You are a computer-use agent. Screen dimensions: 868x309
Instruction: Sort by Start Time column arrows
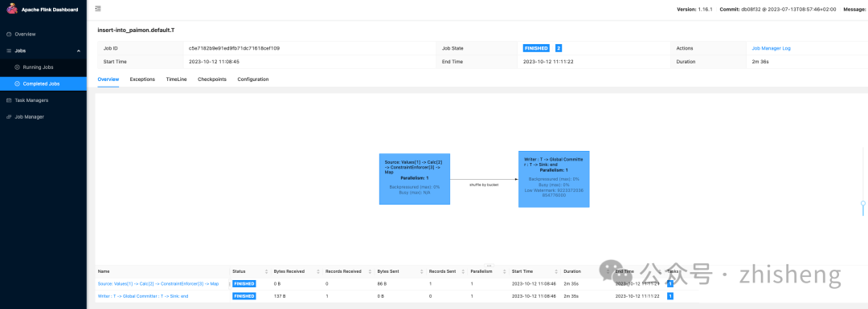click(555, 271)
